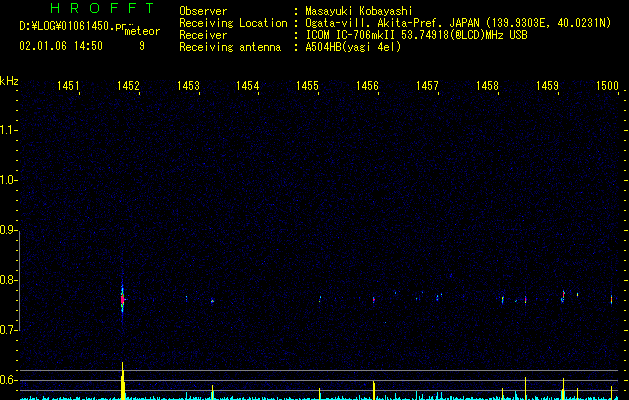Click the 0.6 kHz frequency label
This screenshot has height=400, width=629.
(x=9, y=380)
